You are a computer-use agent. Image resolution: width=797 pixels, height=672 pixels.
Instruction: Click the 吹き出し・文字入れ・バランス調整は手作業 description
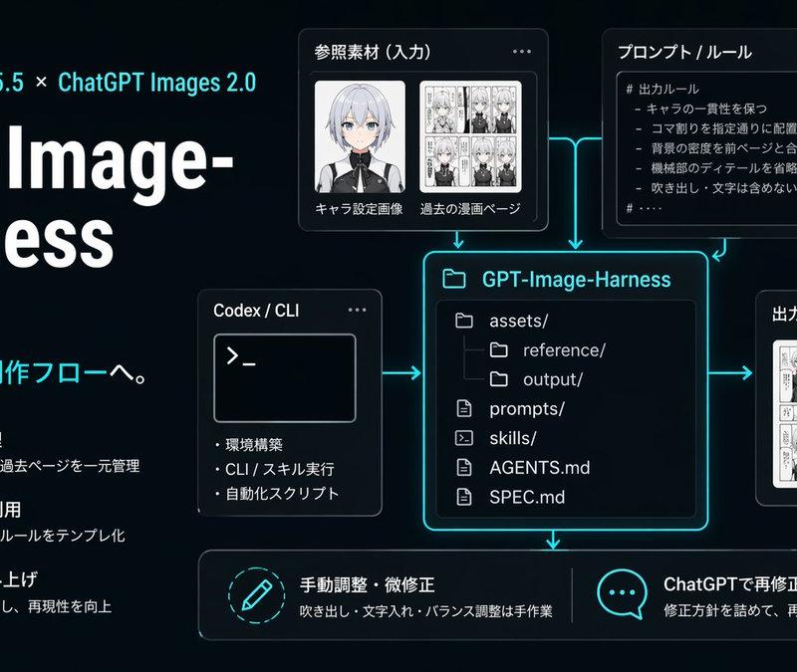(x=426, y=611)
